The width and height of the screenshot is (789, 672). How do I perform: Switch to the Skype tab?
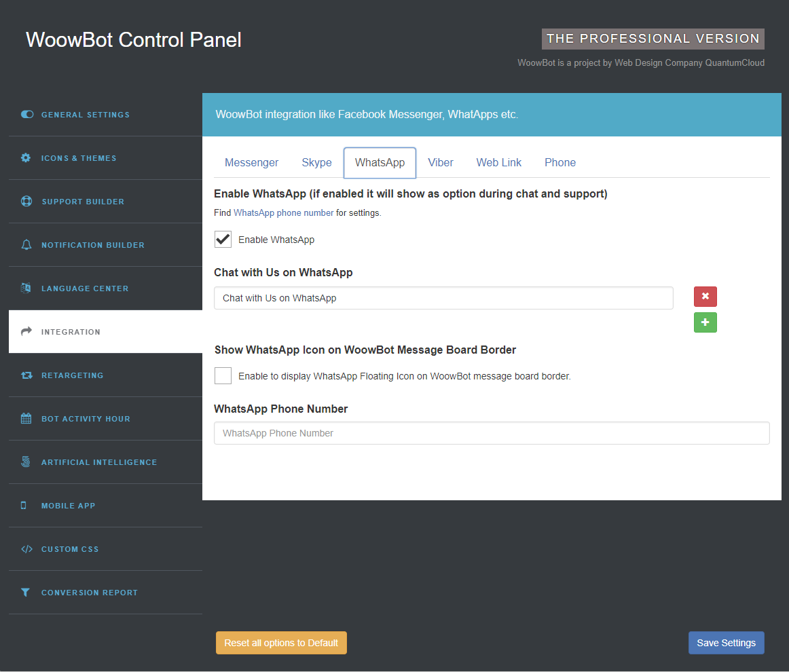pos(316,162)
